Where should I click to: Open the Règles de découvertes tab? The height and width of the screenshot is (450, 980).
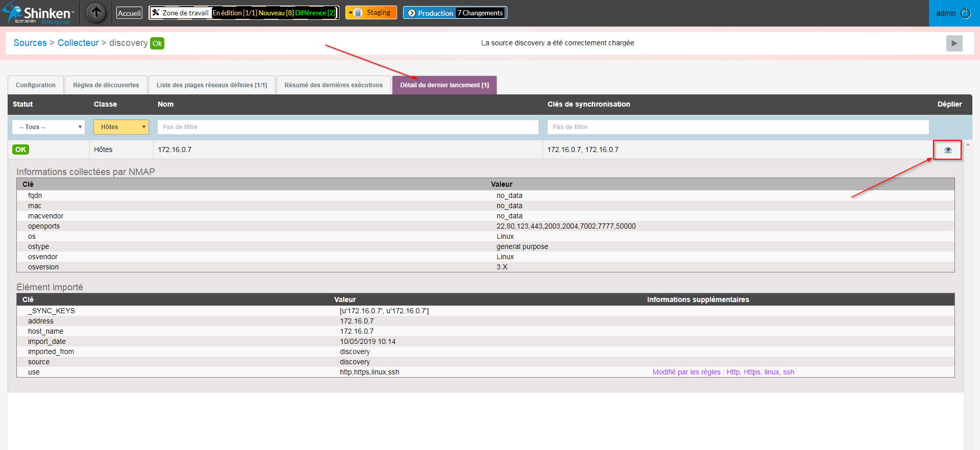[106, 85]
